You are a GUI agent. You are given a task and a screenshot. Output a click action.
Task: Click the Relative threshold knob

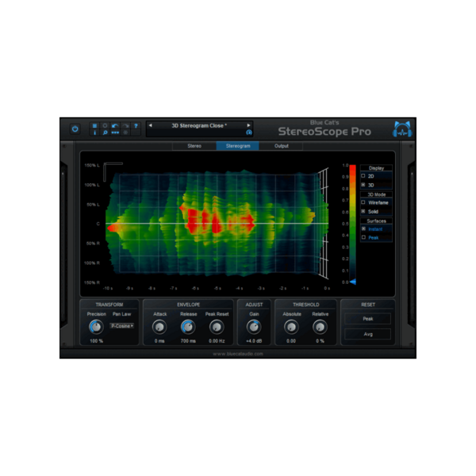pyautogui.click(x=320, y=327)
